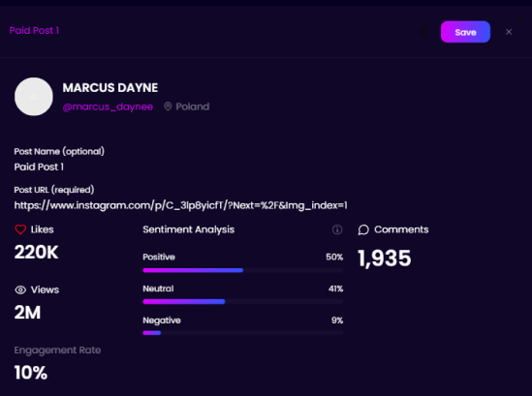Click the 220K likes value
The height and width of the screenshot is (396, 532).
[36, 253]
